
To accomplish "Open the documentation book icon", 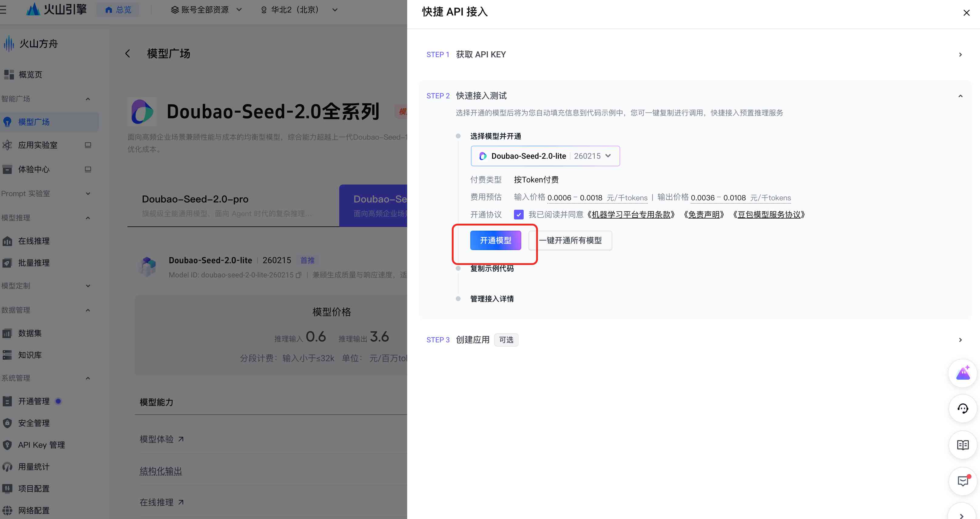I will (x=962, y=445).
